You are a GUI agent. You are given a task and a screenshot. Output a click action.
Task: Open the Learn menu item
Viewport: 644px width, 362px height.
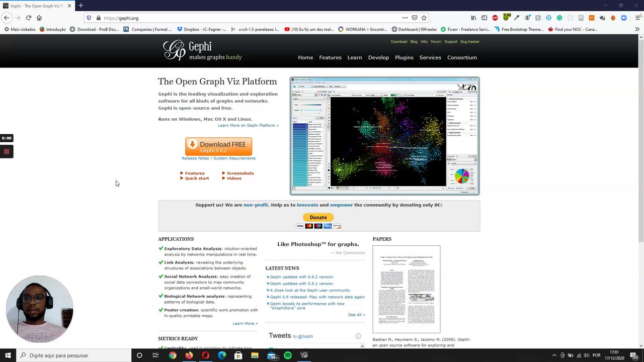click(x=355, y=57)
